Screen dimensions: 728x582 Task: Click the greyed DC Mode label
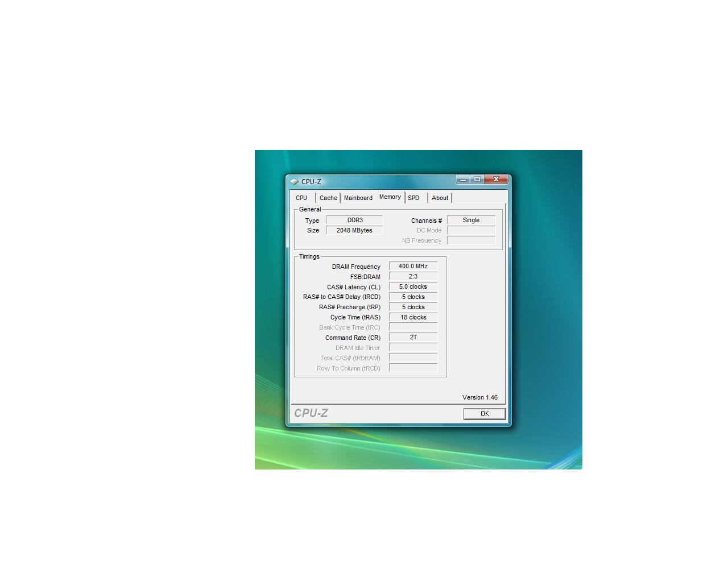[x=429, y=230]
